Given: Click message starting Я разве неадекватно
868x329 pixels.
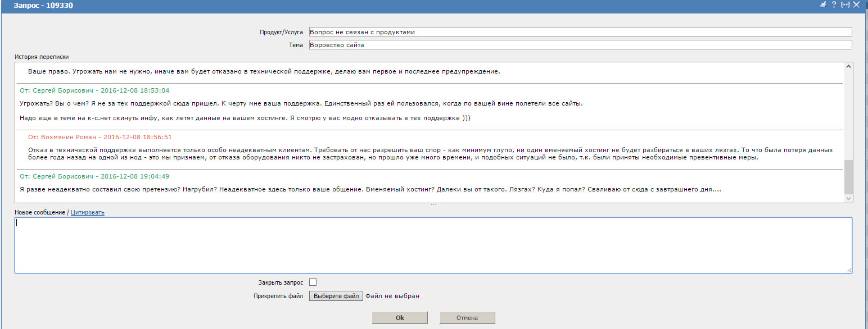Looking at the screenshot, I should pos(370,190).
